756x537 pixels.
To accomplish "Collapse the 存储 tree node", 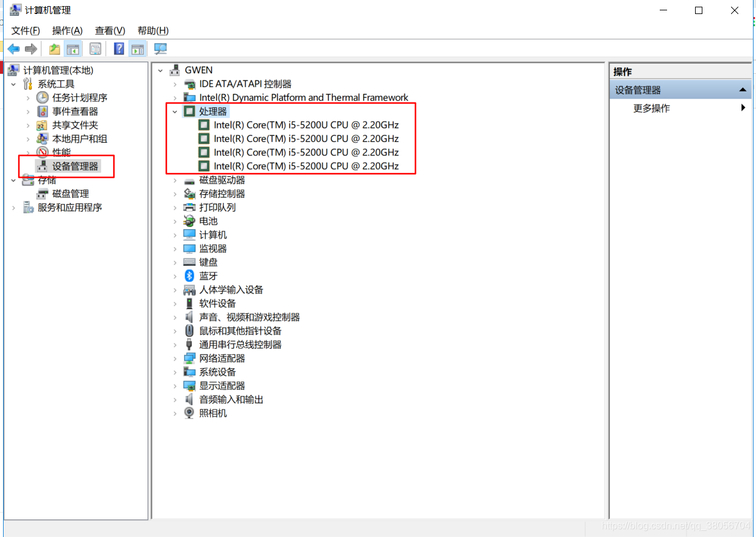I will [13, 180].
